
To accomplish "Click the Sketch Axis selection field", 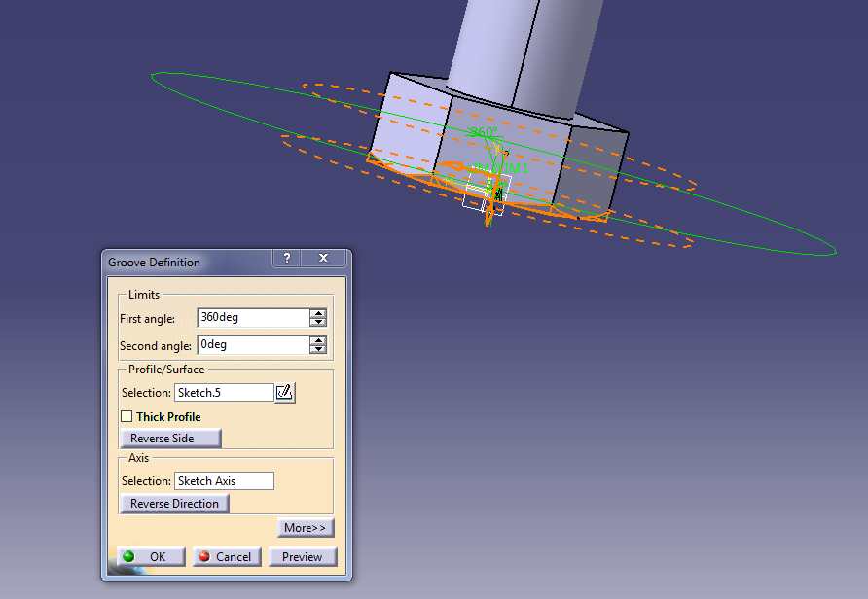I will tap(223, 480).
